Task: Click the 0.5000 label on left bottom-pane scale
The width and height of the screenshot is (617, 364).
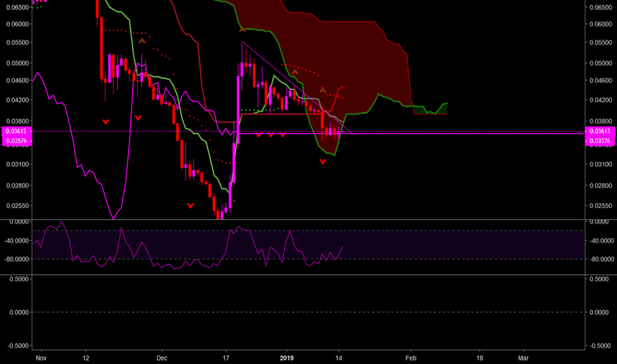Action: (x=19, y=279)
